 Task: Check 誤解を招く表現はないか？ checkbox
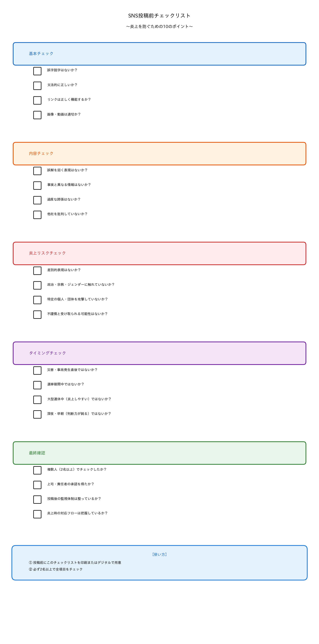tap(37, 171)
